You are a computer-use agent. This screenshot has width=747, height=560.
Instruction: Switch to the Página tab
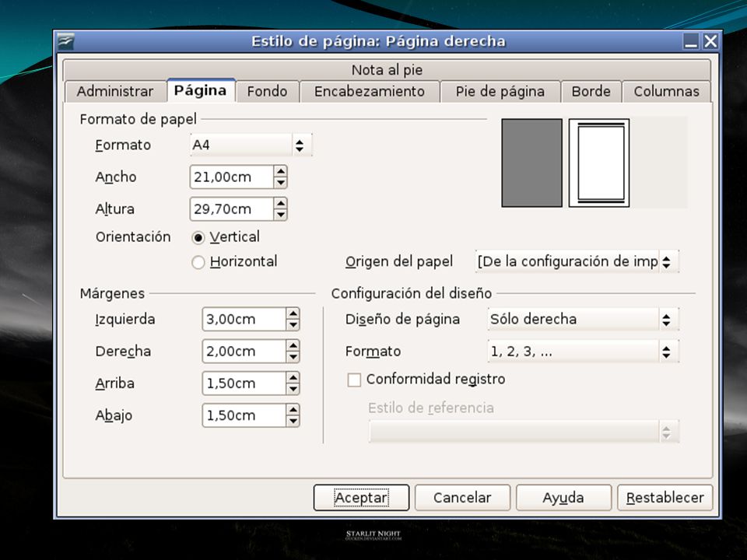tap(201, 90)
